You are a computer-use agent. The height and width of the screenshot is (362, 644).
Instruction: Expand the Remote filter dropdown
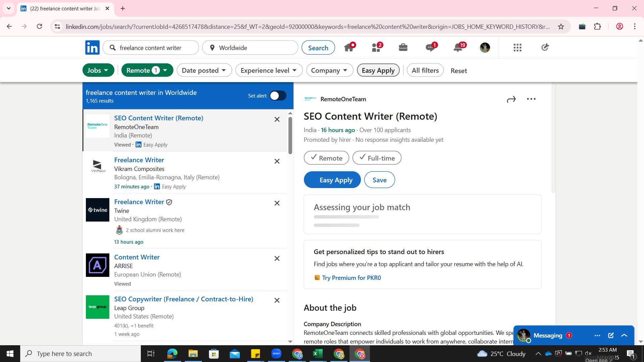[147, 70]
